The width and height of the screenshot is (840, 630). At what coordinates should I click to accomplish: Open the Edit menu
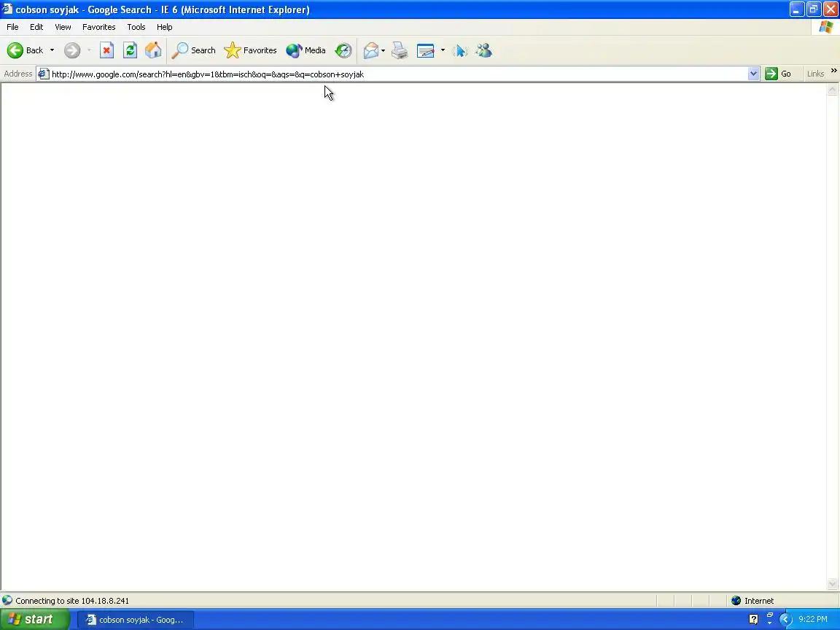click(x=36, y=27)
